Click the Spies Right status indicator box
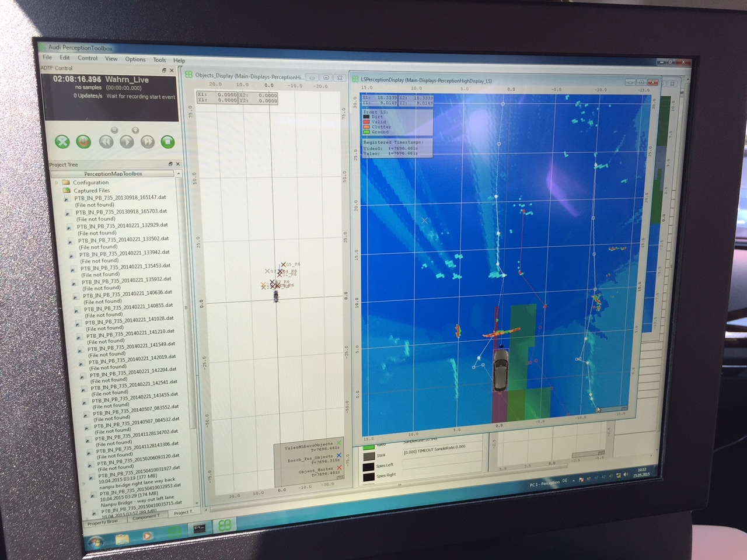The width and height of the screenshot is (747, 560). [x=368, y=477]
